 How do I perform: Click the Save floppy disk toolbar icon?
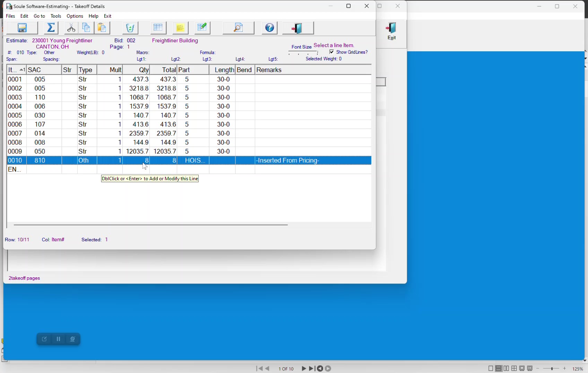click(x=22, y=28)
